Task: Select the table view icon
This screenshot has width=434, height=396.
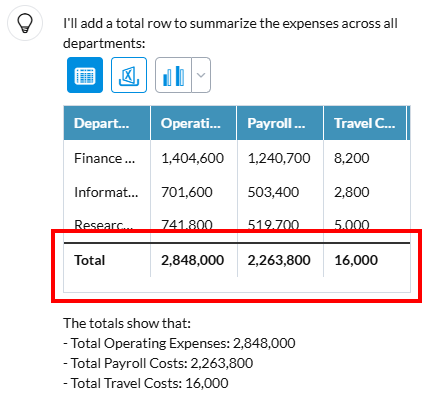Action: 85,75
